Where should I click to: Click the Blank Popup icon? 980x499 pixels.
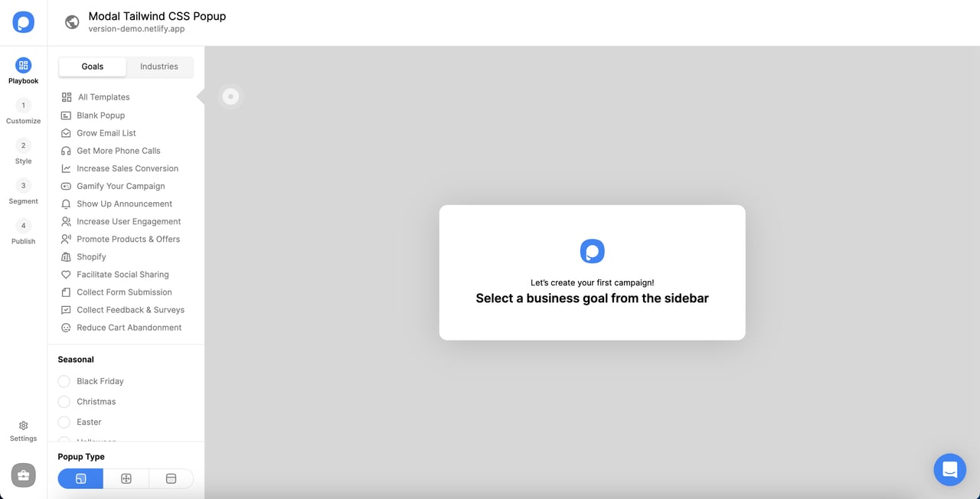(66, 116)
